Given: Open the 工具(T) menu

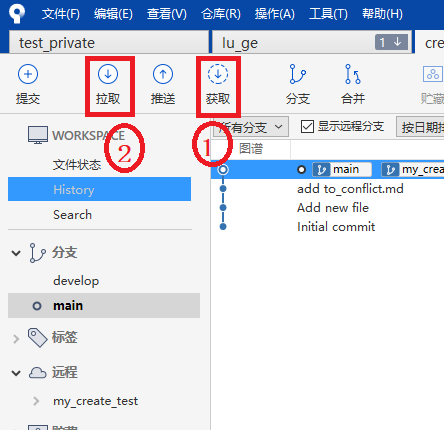Looking at the screenshot, I should [328, 14].
